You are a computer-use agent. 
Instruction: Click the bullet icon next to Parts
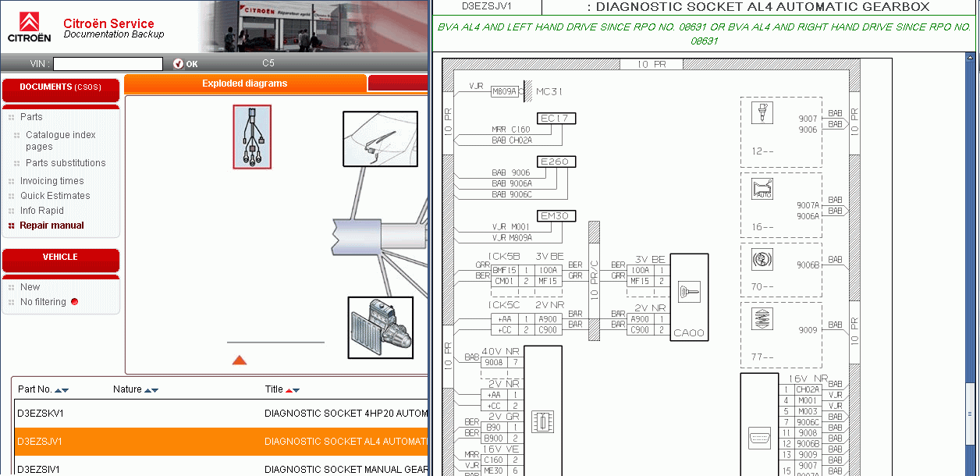(x=12, y=117)
